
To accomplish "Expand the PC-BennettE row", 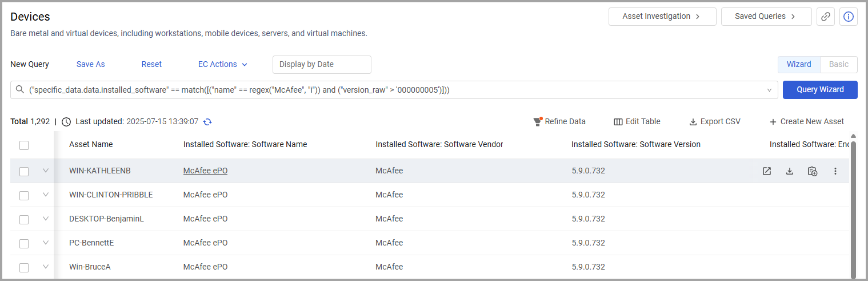I will pos(46,243).
